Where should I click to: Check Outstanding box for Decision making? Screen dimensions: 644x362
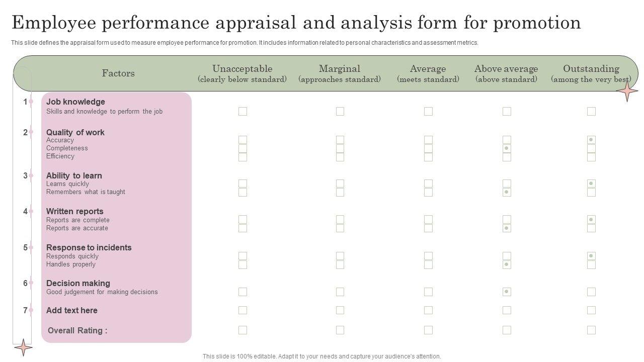pyautogui.click(x=591, y=292)
